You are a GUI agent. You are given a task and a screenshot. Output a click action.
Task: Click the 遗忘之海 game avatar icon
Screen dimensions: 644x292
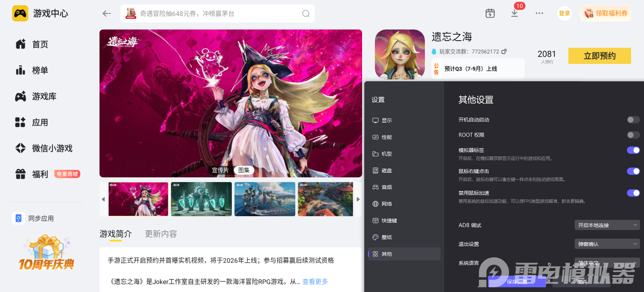pyautogui.click(x=400, y=54)
